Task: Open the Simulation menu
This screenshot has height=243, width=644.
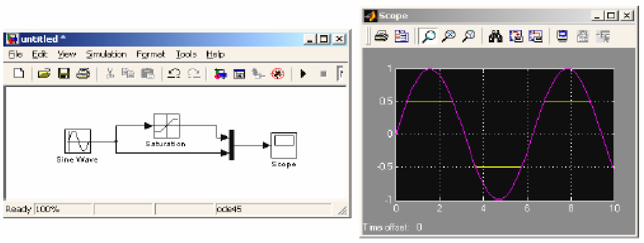Action: [106, 54]
